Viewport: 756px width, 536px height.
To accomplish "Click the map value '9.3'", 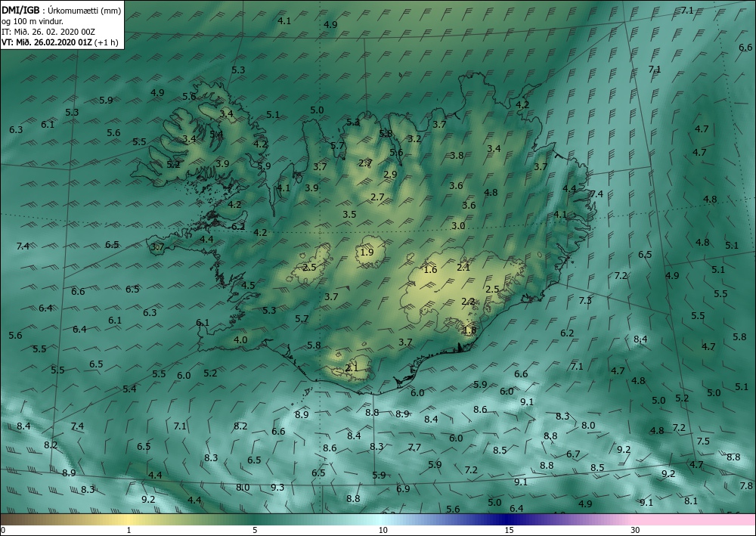I will coord(277,488).
